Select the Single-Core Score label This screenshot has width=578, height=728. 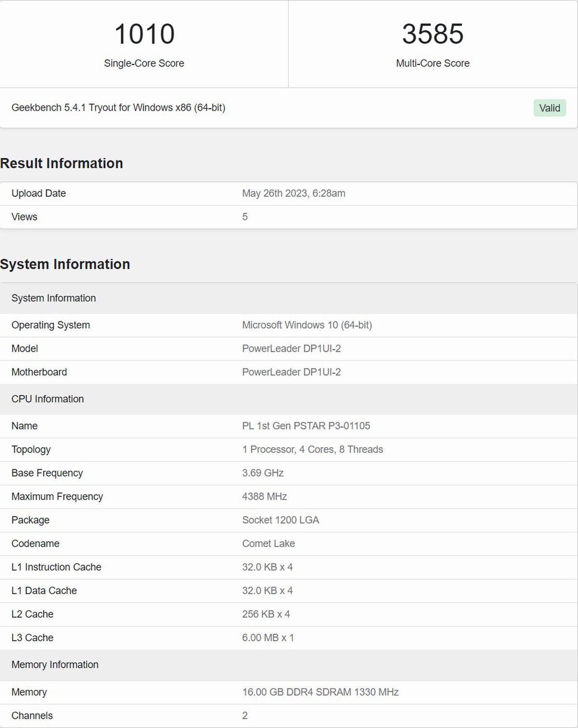(144, 63)
